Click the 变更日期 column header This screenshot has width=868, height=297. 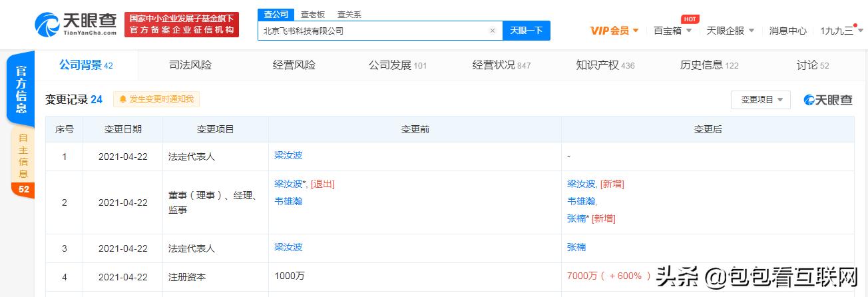[123, 129]
